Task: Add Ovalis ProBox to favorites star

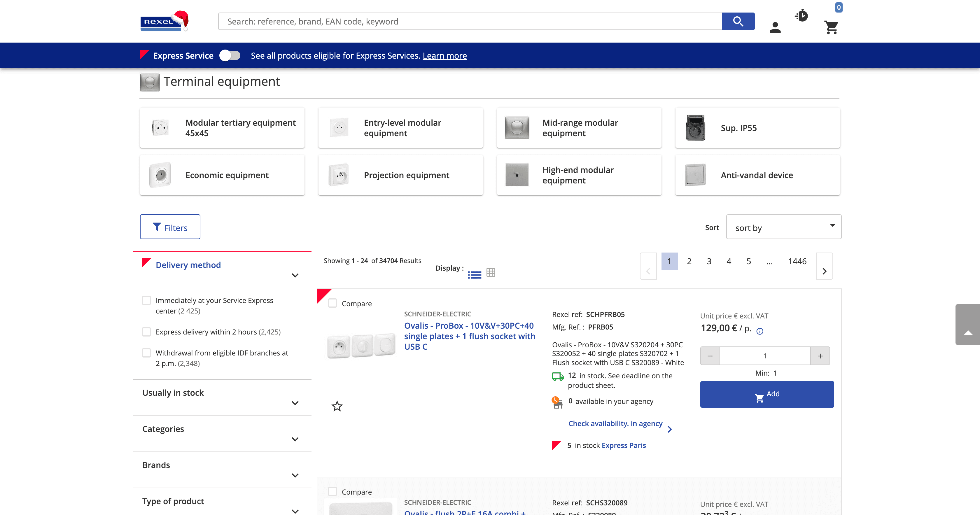Action: (x=337, y=406)
